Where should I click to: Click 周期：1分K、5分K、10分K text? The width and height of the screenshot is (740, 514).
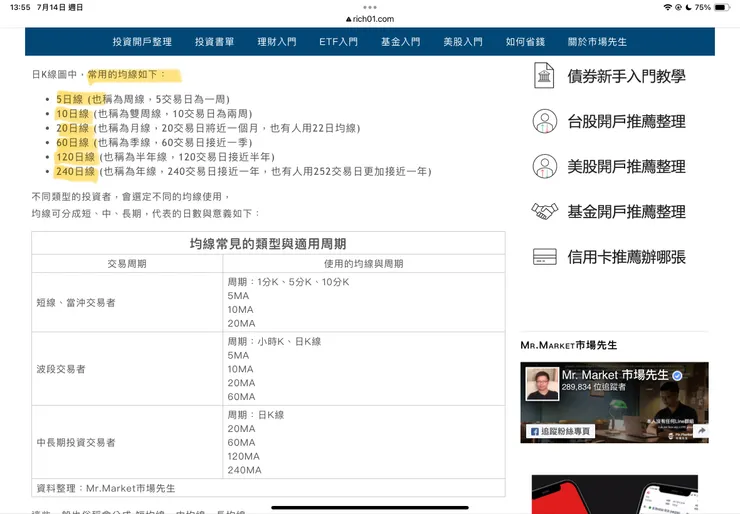click(x=288, y=282)
